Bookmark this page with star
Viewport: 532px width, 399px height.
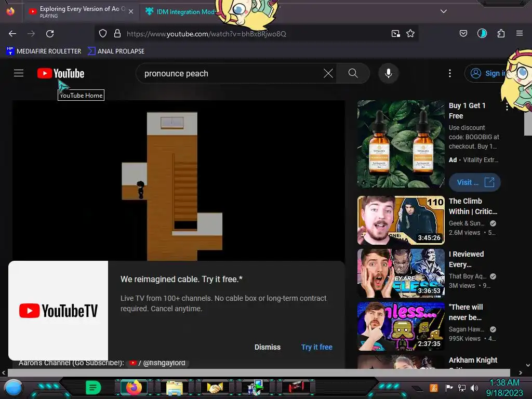(x=410, y=34)
